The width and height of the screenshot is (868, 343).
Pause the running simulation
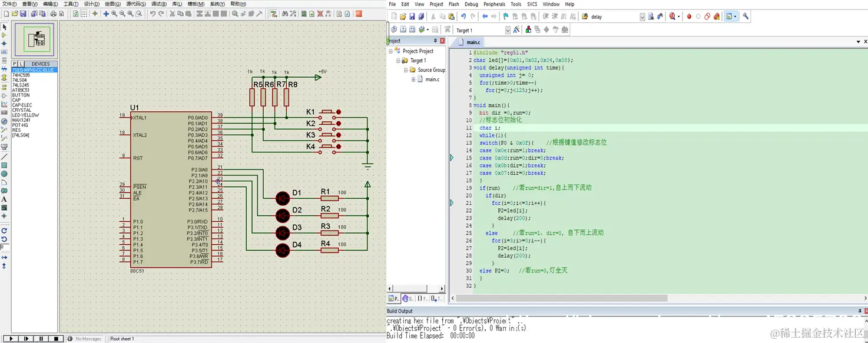coord(41,339)
